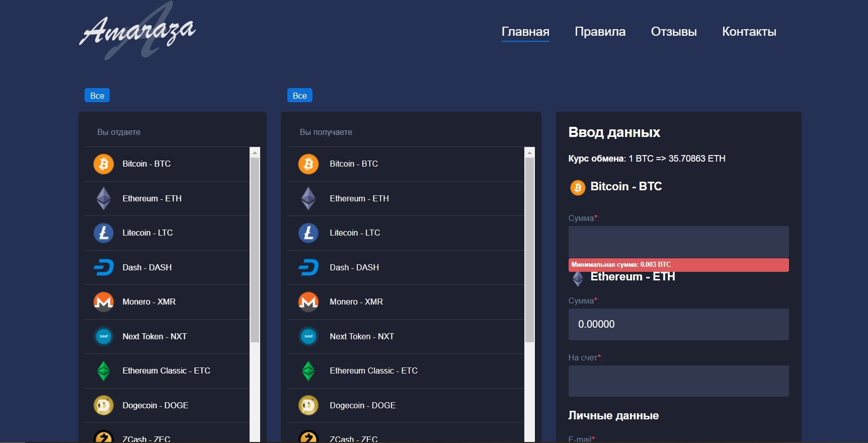Select 'Bitcoin - BTC' text in 'Вы отдаете'

tap(146, 164)
